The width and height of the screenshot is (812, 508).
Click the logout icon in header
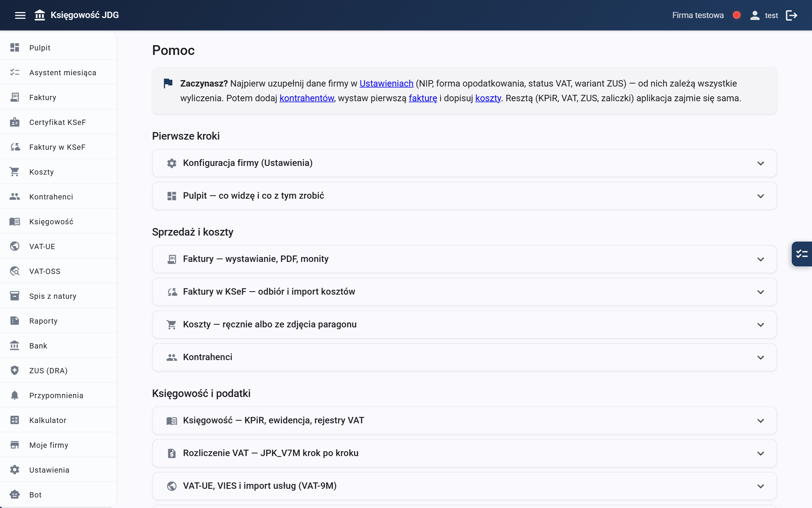pyautogui.click(x=791, y=15)
